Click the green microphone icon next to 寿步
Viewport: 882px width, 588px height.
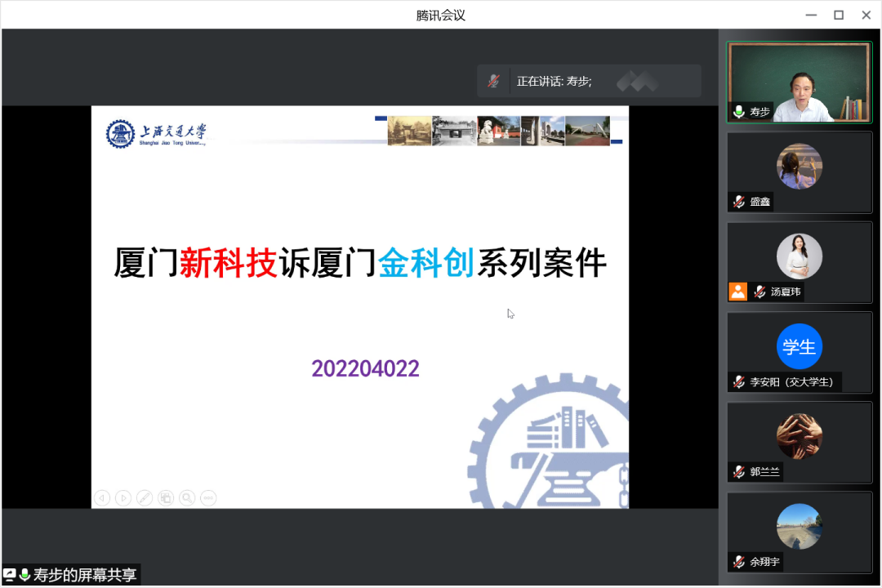[x=739, y=111]
